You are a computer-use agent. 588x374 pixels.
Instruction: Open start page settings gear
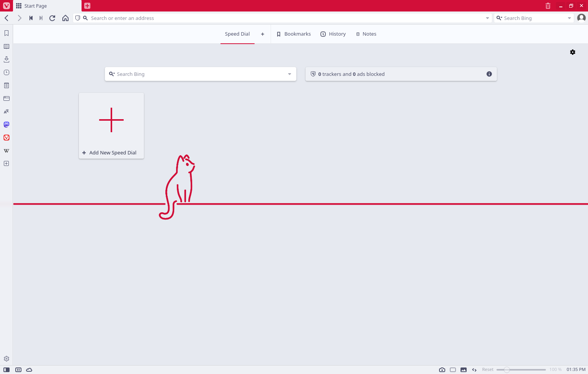point(573,52)
